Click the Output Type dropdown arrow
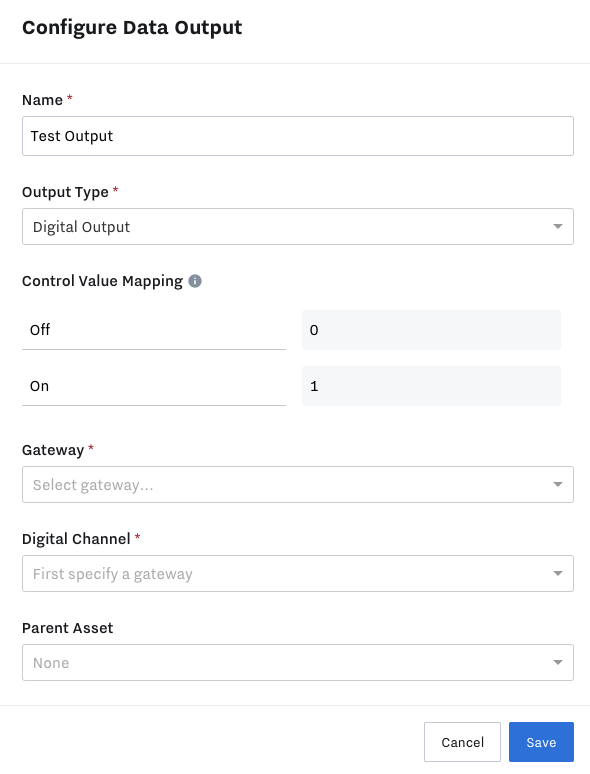Screen dimensions: 590x774 click(x=557, y=227)
